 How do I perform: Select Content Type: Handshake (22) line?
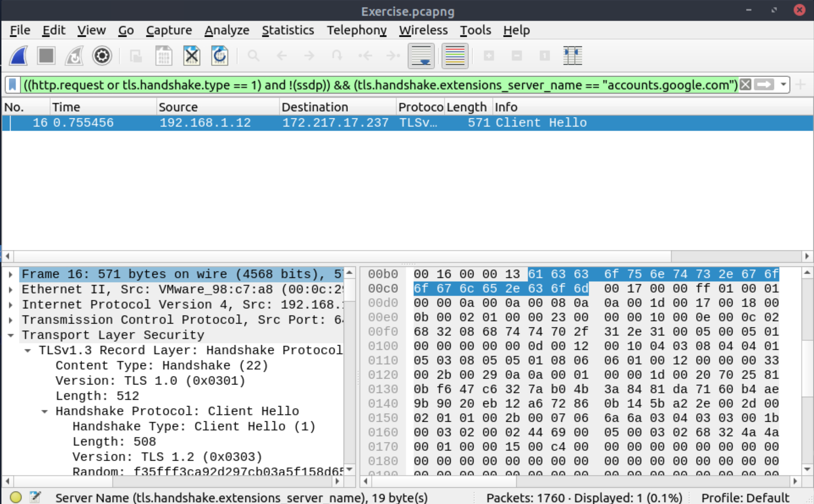pos(162,366)
